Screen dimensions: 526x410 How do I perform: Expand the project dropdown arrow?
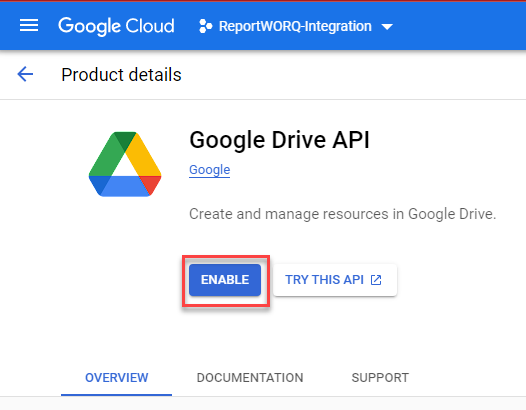click(x=387, y=27)
